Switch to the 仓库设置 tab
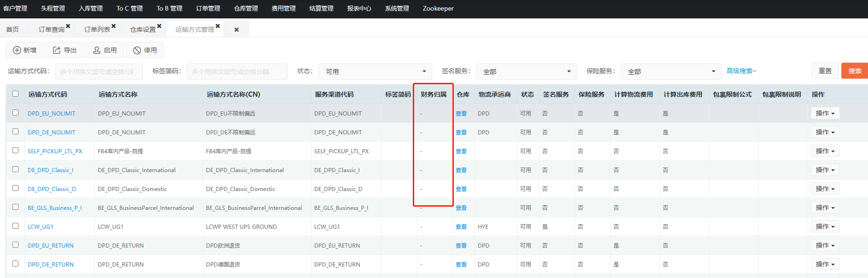This screenshot has height=278, width=868. point(143,29)
